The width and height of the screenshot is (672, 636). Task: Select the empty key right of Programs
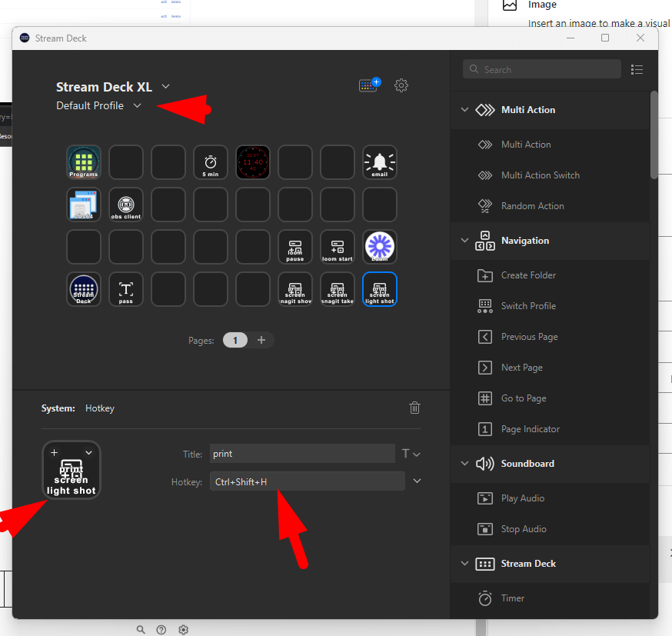[x=126, y=162]
